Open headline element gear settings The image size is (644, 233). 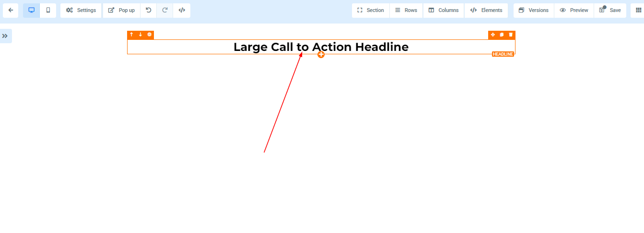(150, 35)
